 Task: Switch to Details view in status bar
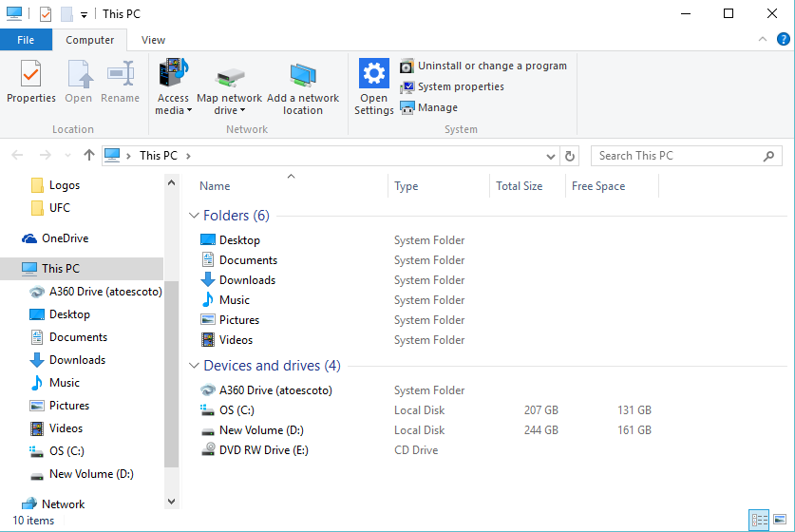[759, 520]
